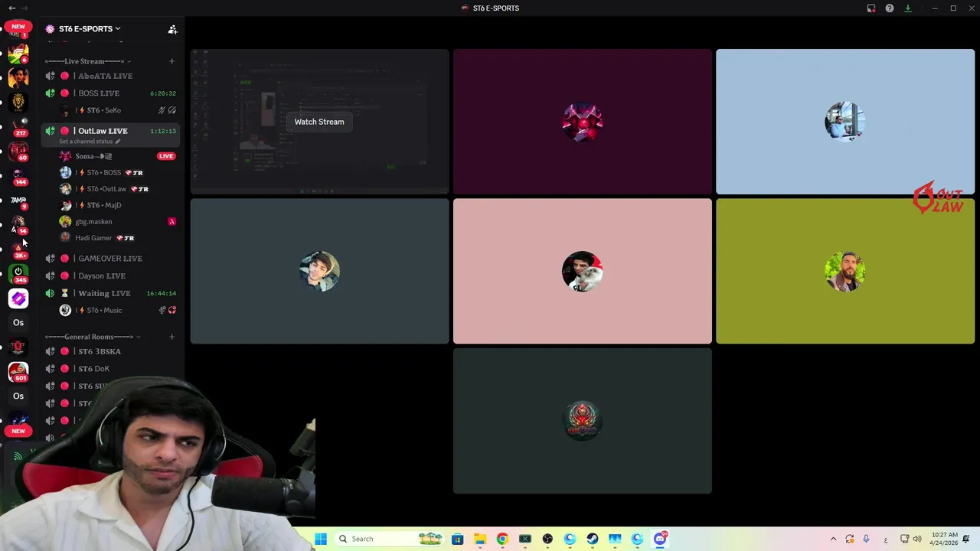980x551 pixels.
Task: Show hidden icons chevron in system tray
Action: pos(833,539)
